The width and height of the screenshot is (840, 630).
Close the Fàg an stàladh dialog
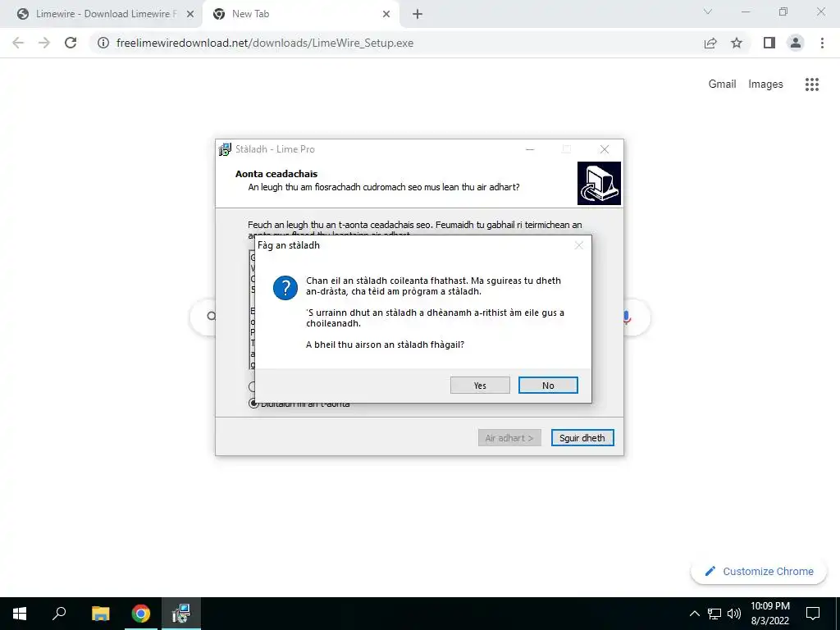coord(578,245)
